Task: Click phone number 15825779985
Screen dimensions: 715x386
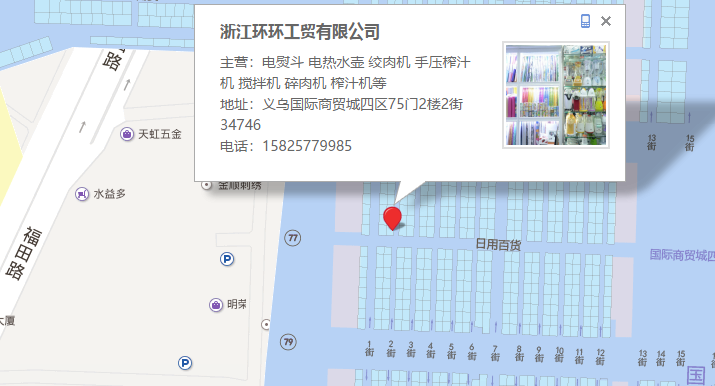Action: (307, 146)
